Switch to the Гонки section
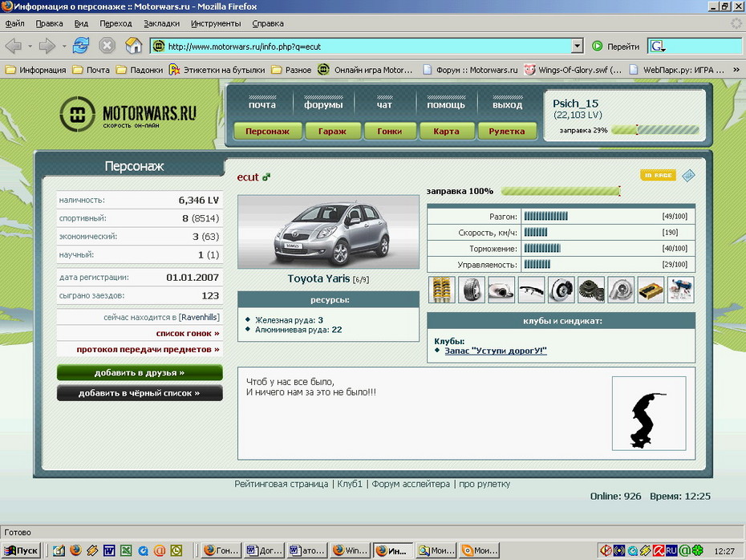The width and height of the screenshot is (746, 560). click(390, 131)
